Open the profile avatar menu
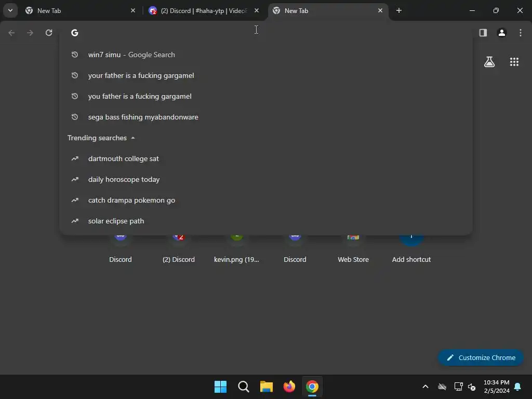This screenshot has width=532, height=399. pyautogui.click(x=502, y=33)
